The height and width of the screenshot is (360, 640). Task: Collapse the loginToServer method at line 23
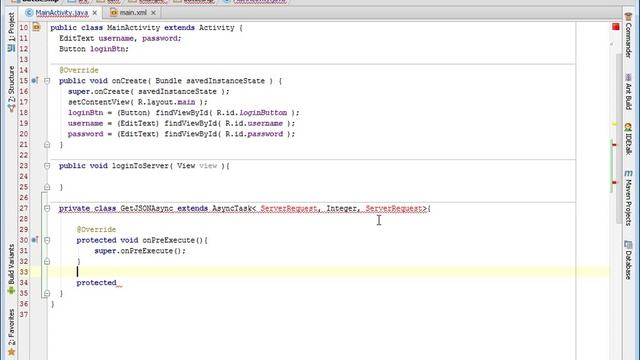[x=47, y=166]
